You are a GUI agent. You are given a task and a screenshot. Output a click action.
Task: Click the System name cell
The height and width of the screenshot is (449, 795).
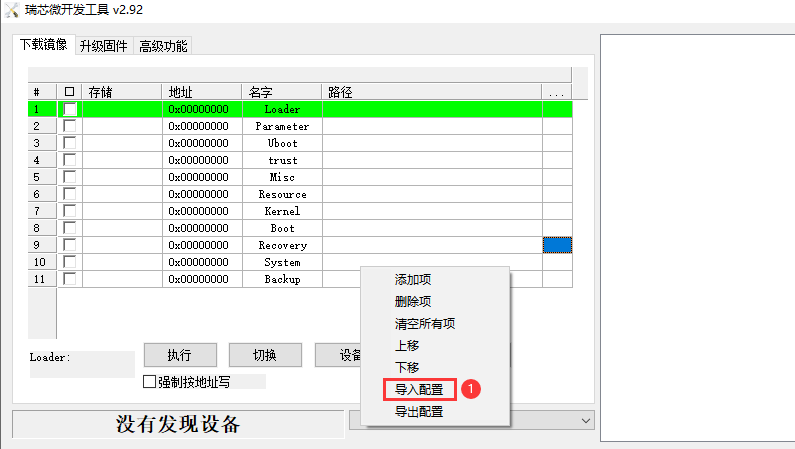click(282, 262)
